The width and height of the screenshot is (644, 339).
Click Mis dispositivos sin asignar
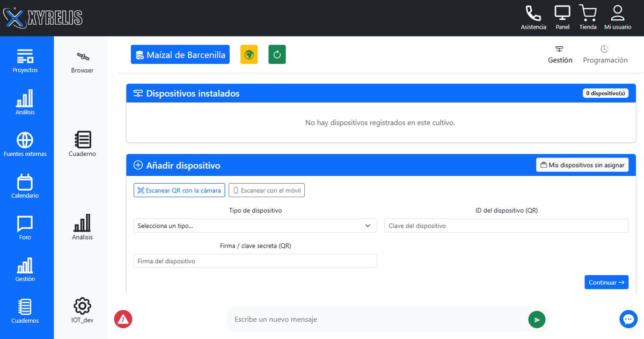pyautogui.click(x=582, y=165)
